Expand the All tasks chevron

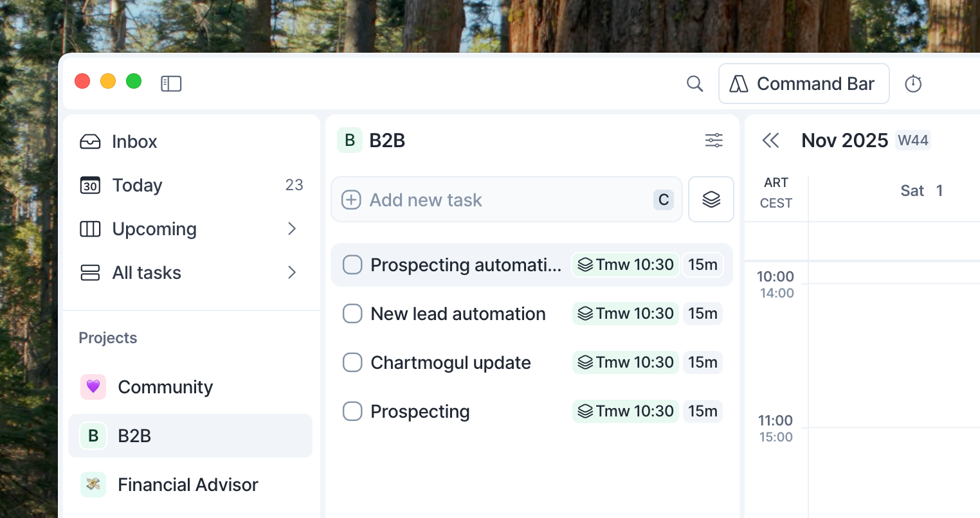292,272
